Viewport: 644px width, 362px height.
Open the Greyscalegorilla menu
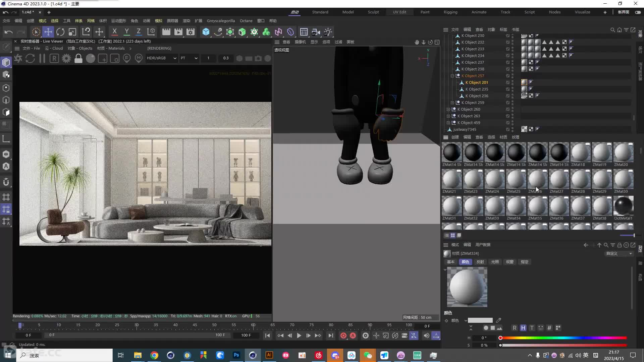221,21
